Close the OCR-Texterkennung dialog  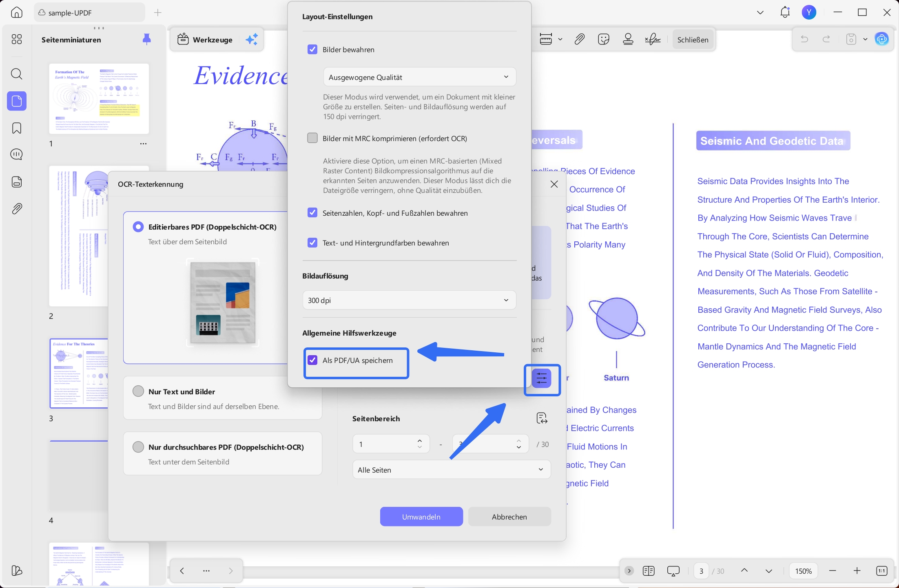click(554, 184)
